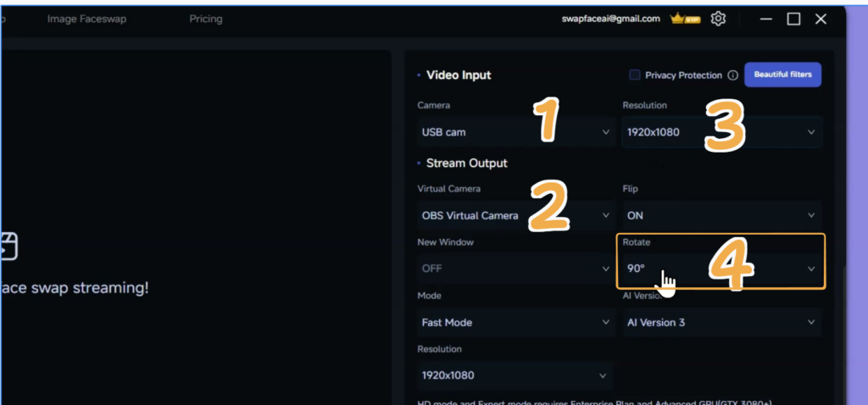This screenshot has height=405, width=868.
Task: Open the Pricing tab
Action: [x=206, y=19]
